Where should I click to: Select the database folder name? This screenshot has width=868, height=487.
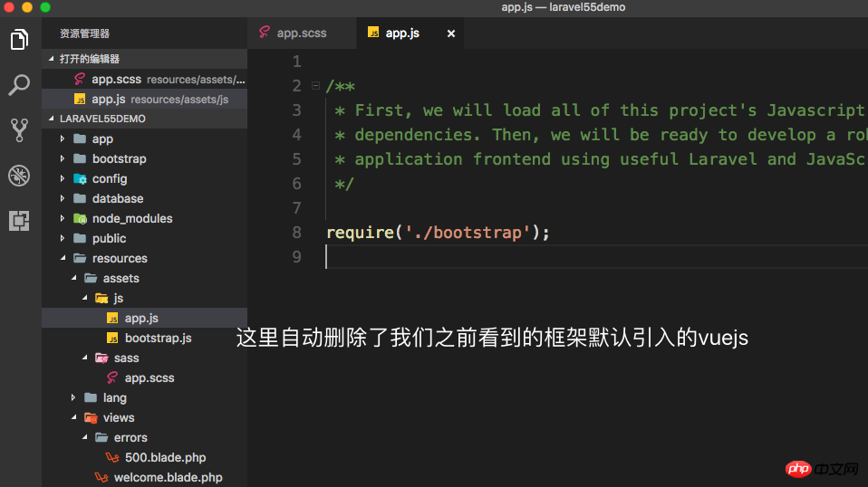(118, 198)
